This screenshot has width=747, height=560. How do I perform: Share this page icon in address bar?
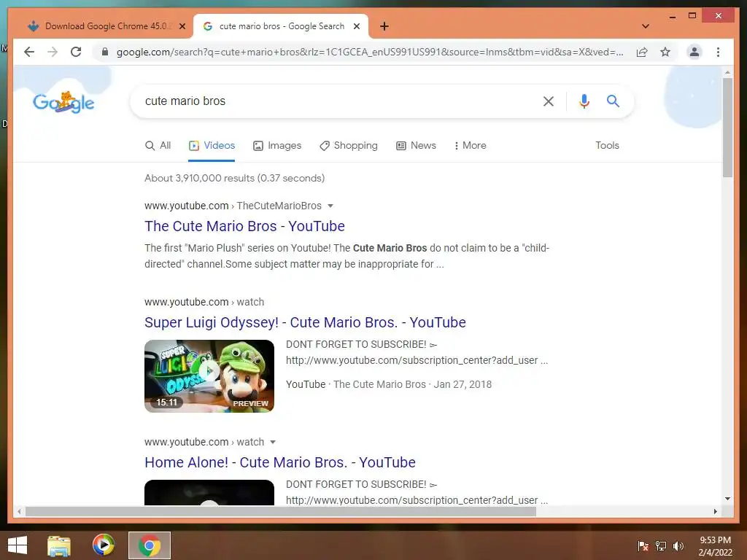pos(642,52)
